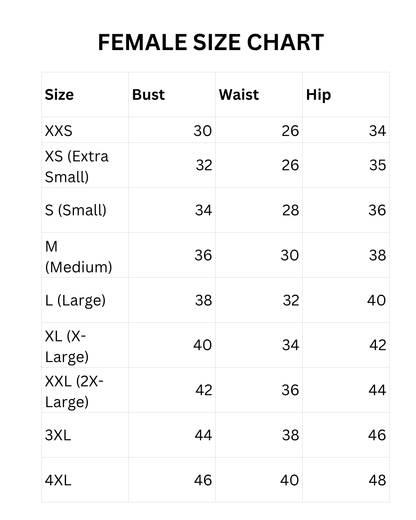Select the Bust column header
This screenshot has width=416, height=520.
tap(148, 95)
